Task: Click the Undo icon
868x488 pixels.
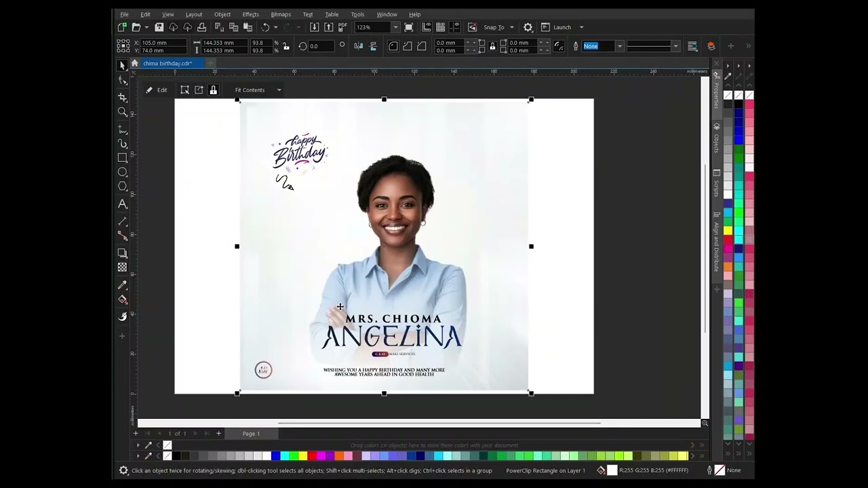Action: point(265,27)
